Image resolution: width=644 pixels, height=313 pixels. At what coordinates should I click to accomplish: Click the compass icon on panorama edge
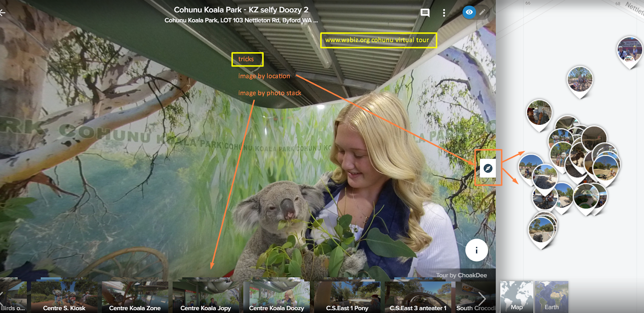pos(488,168)
